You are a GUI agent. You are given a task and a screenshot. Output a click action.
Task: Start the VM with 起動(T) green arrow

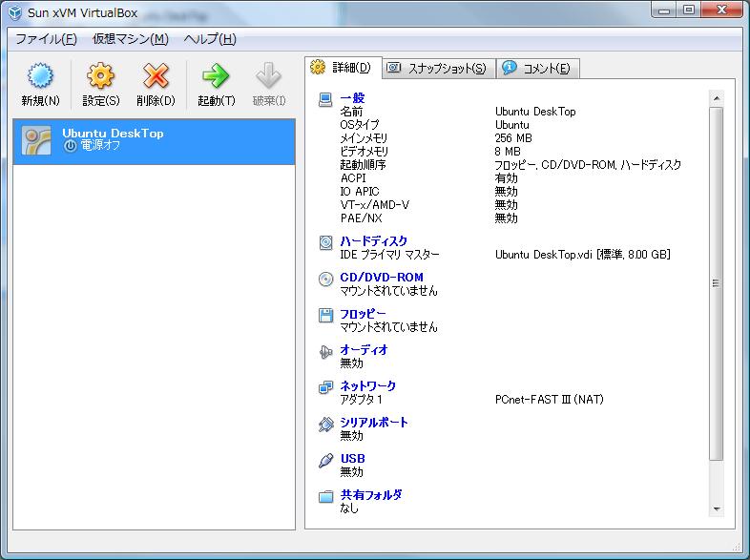(x=216, y=75)
